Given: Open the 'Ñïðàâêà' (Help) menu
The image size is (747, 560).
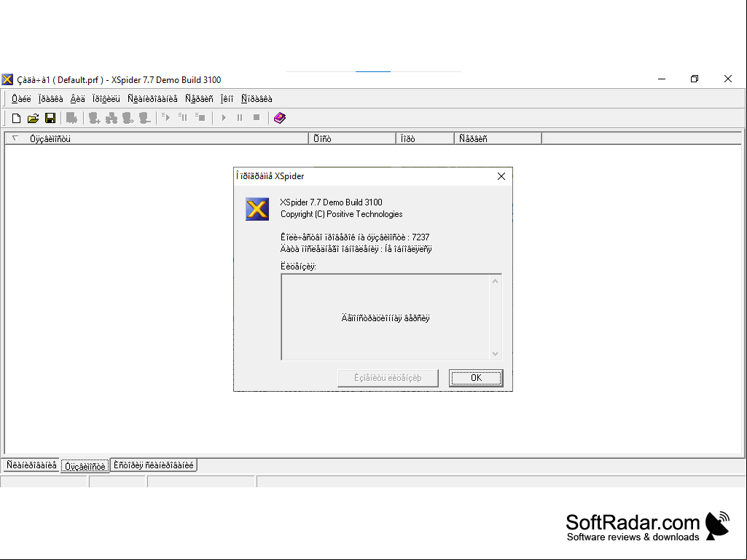Looking at the screenshot, I should [257, 98].
